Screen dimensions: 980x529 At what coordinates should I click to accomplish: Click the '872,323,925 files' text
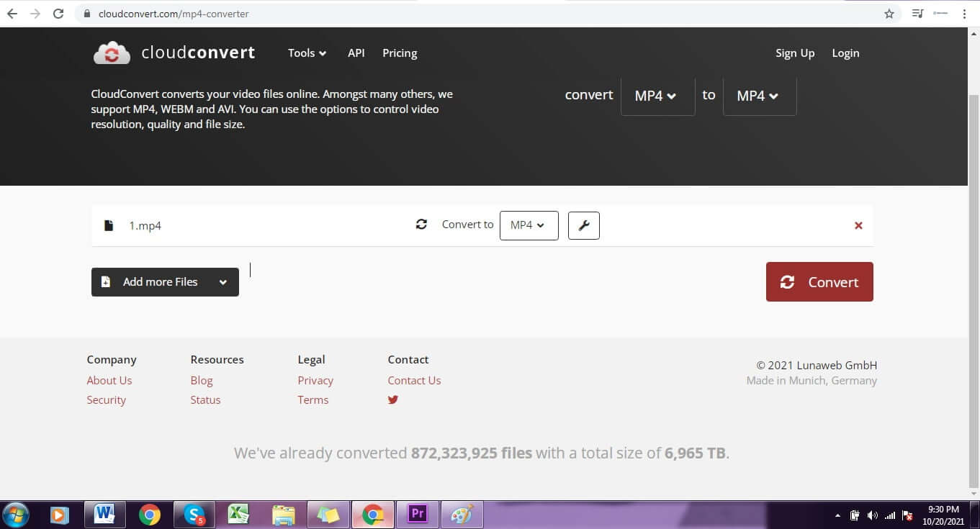coord(472,453)
